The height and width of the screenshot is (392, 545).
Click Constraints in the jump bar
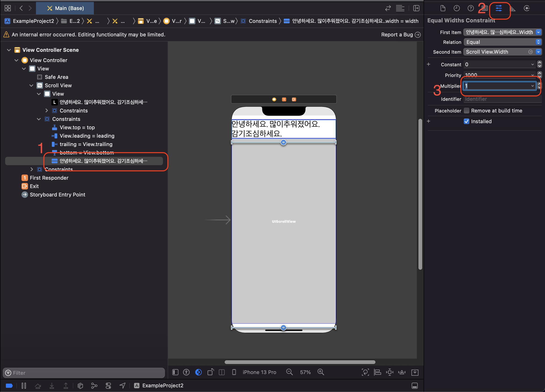(x=262, y=21)
